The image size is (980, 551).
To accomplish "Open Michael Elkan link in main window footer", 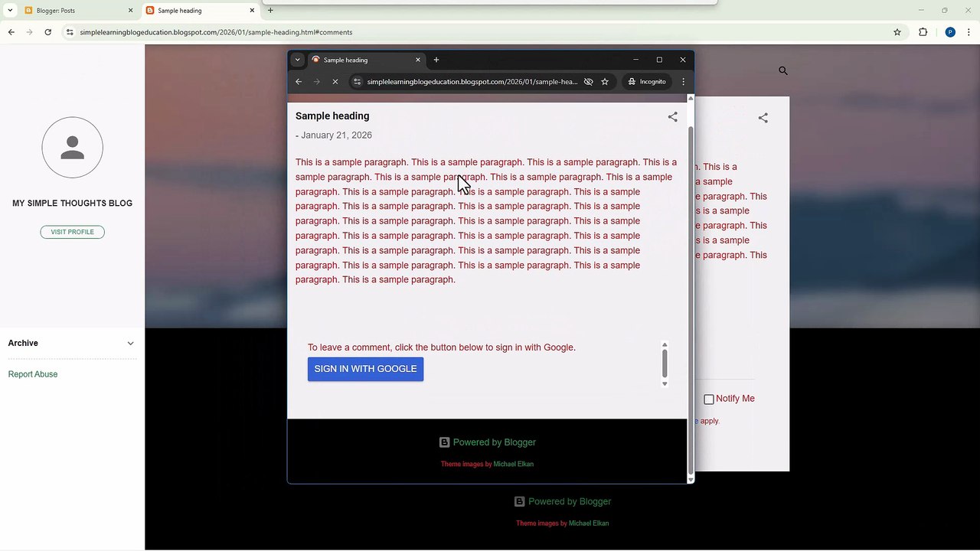I will click(589, 523).
